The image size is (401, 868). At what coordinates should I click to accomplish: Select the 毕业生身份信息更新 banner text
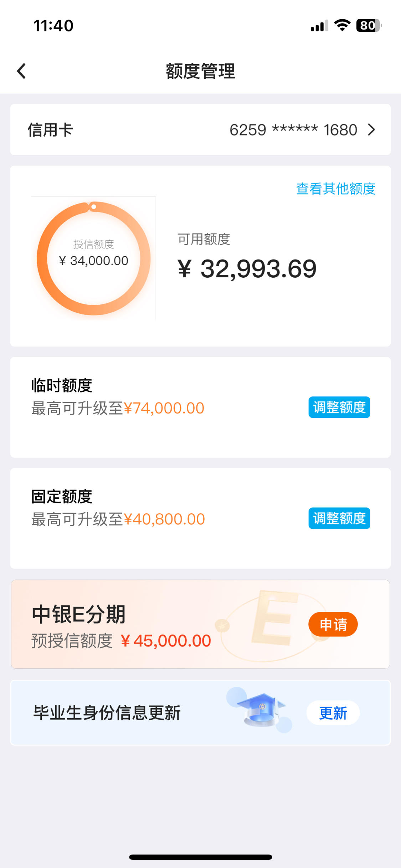(107, 713)
